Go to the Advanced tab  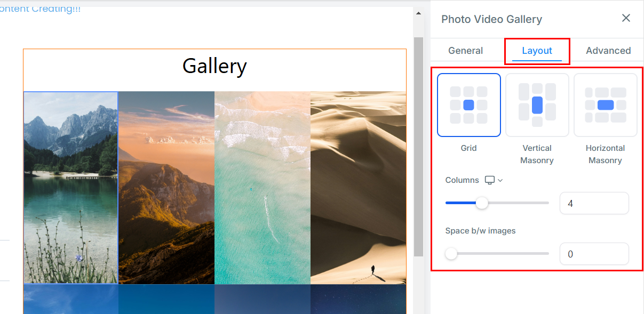pos(608,51)
